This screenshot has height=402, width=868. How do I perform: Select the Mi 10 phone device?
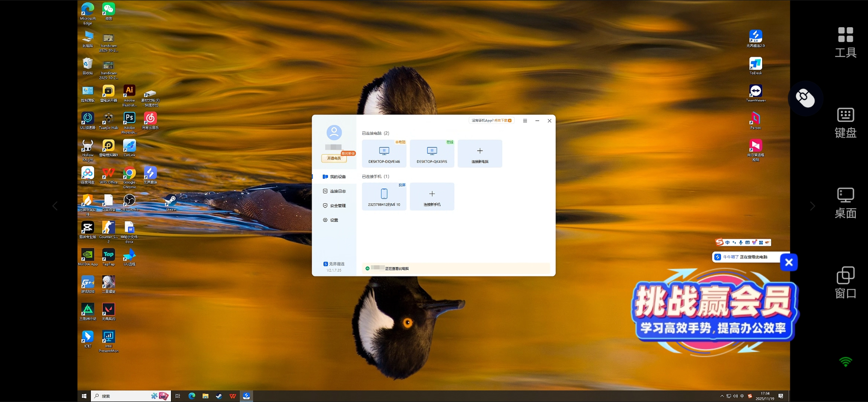pos(384,196)
